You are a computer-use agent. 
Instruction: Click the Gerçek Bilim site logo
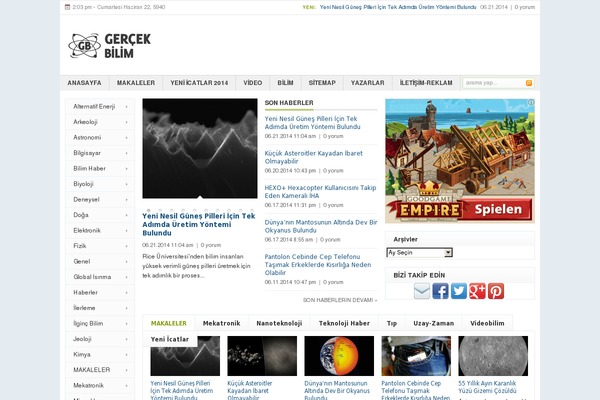(x=109, y=46)
